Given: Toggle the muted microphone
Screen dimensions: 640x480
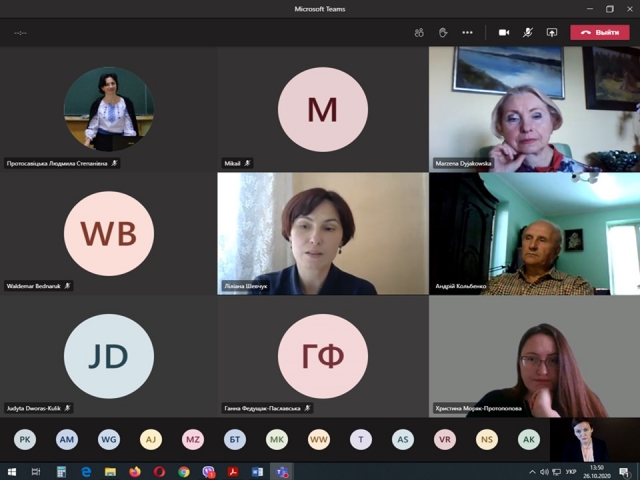Looking at the screenshot, I should (528, 33).
